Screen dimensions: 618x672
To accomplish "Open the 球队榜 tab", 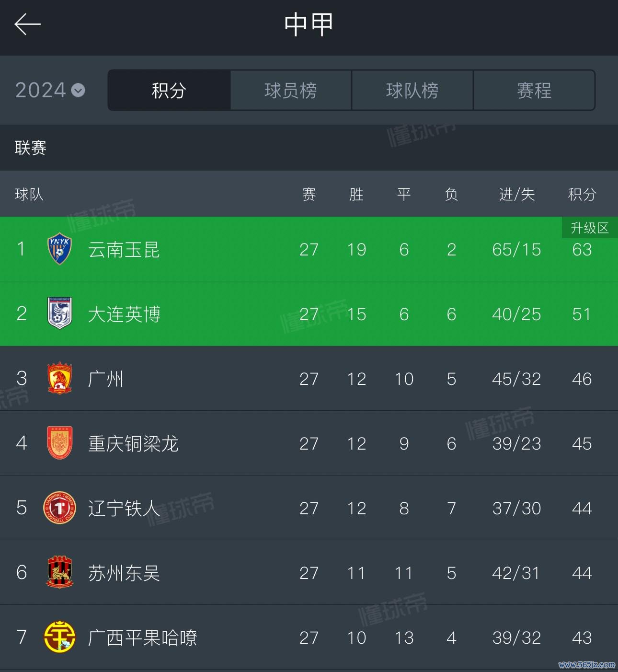I will (412, 90).
